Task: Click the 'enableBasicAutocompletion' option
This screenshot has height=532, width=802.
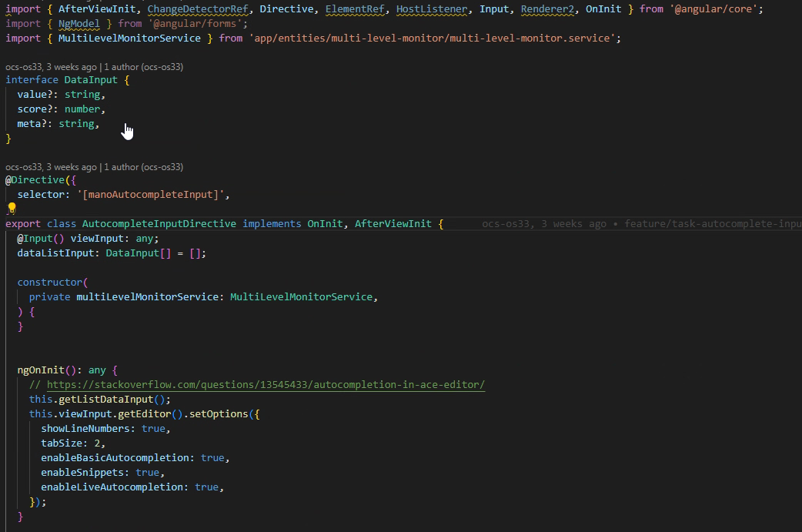Action: tap(115, 458)
